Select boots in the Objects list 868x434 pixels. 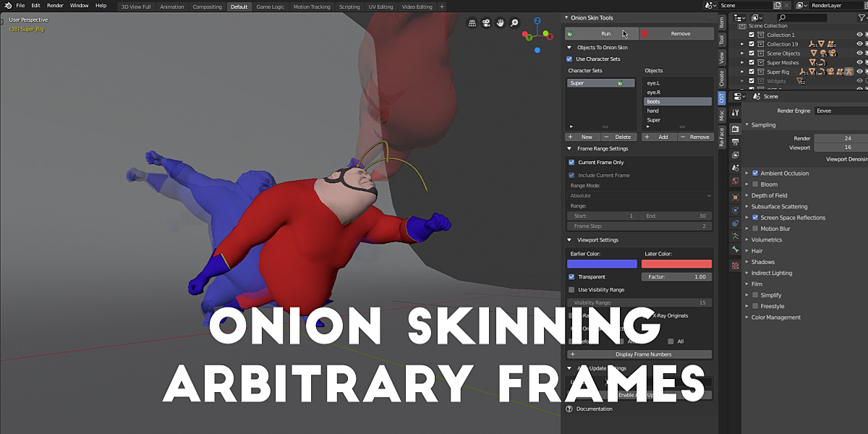[678, 101]
